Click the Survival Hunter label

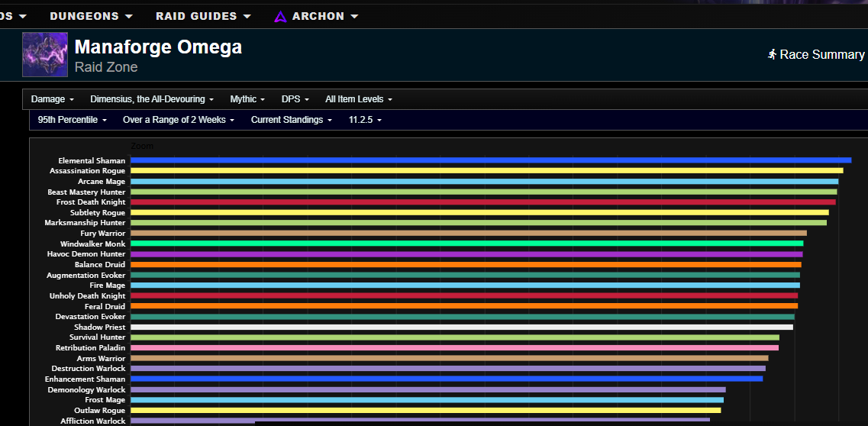[x=98, y=337]
